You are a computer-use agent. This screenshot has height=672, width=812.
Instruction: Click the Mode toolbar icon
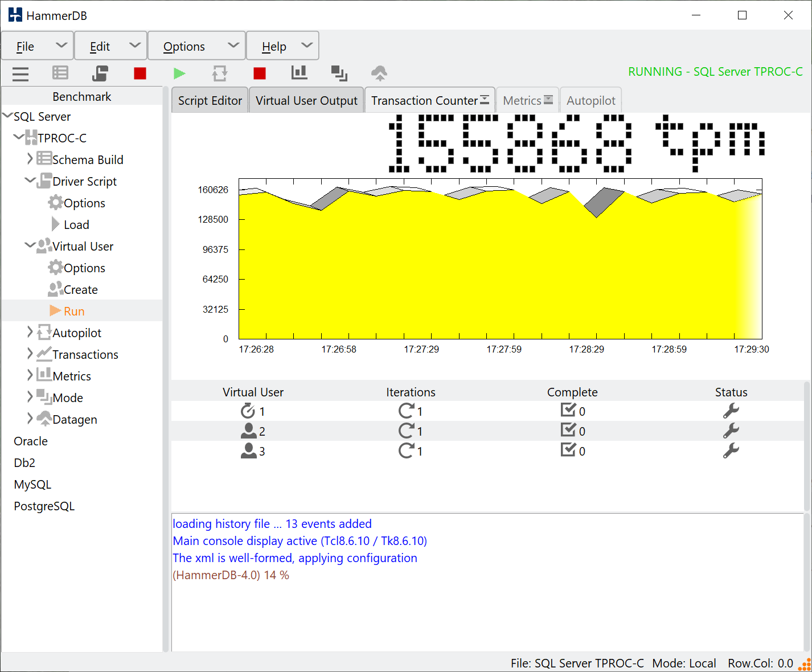[339, 73]
